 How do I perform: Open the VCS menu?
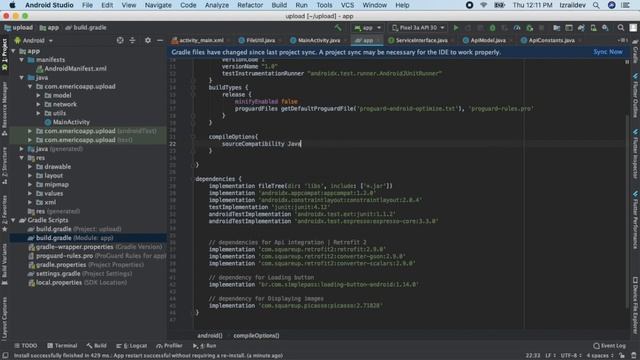(x=347, y=5)
